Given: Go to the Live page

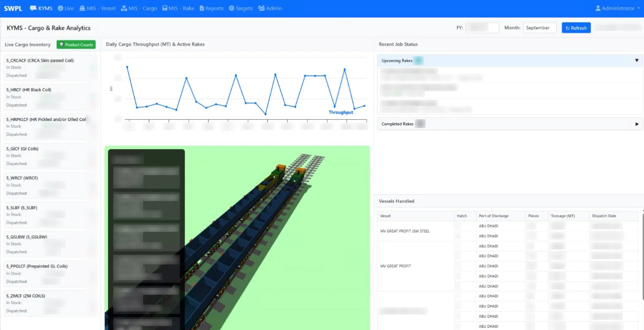Looking at the screenshot, I should coord(66,8).
